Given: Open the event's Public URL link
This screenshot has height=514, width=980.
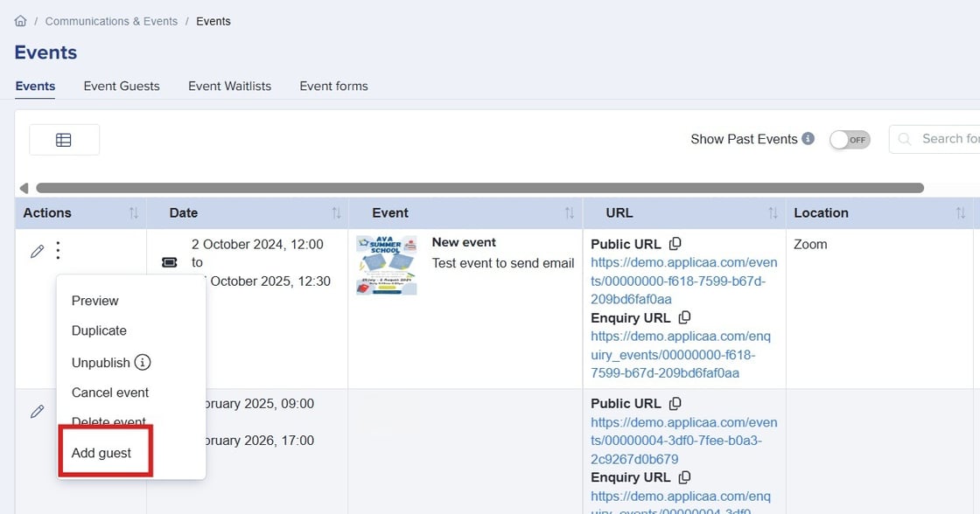Looking at the screenshot, I should pos(685,262).
